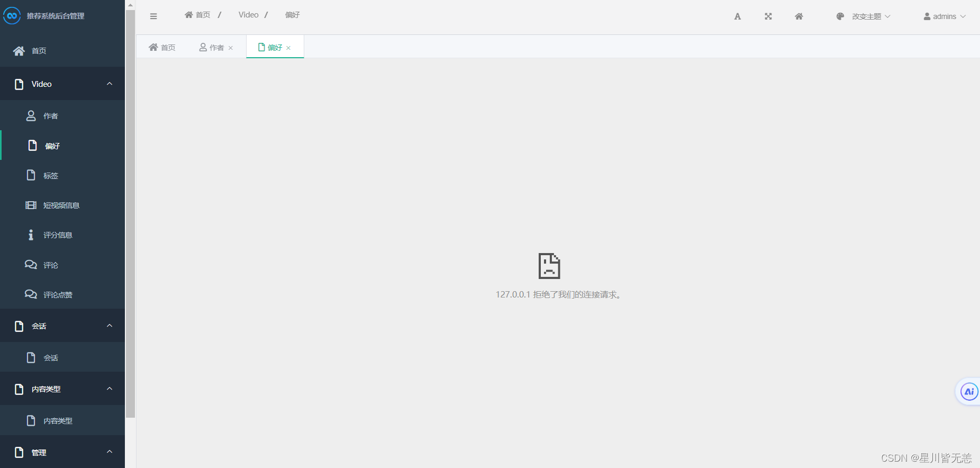The image size is (980, 468).
Task: Click the 推荐系统后台管理 title
Action: click(56, 16)
